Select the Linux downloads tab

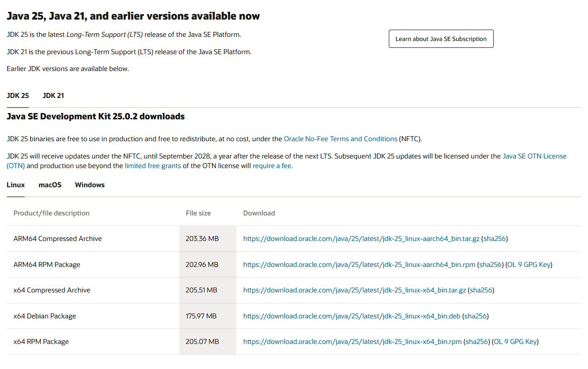(15, 185)
